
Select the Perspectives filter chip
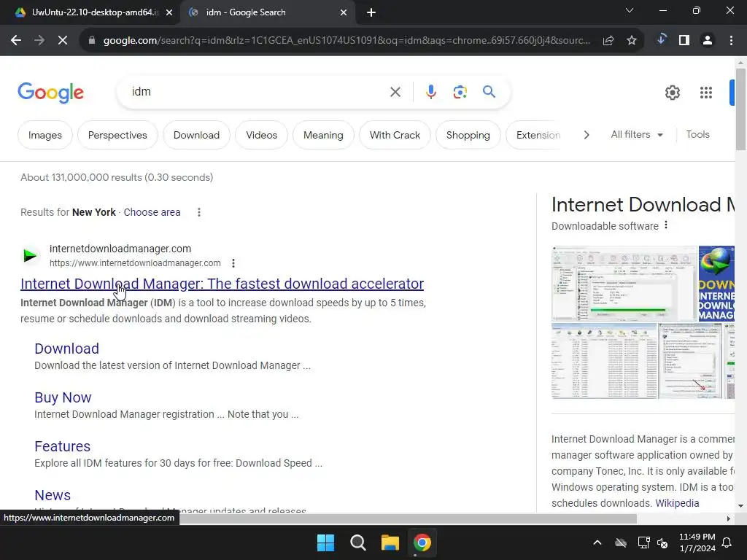pyautogui.click(x=117, y=135)
